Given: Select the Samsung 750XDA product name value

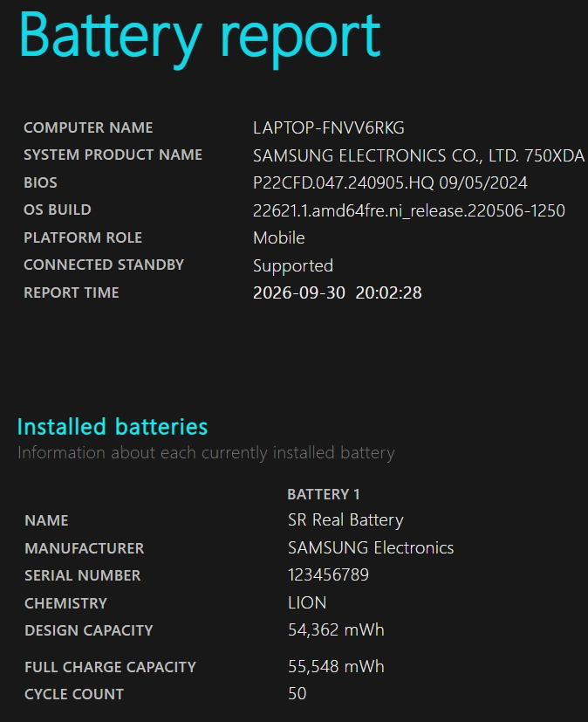Looking at the screenshot, I should click(x=419, y=155).
